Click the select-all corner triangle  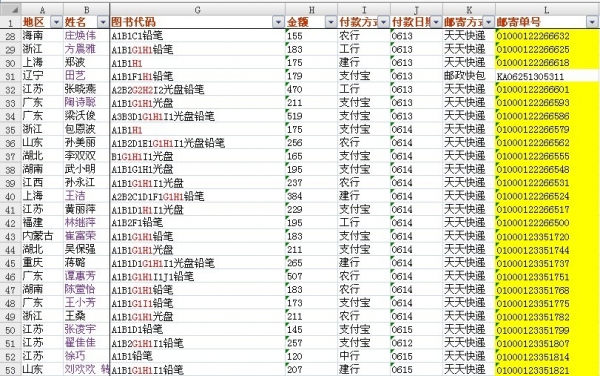[x=10, y=9]
